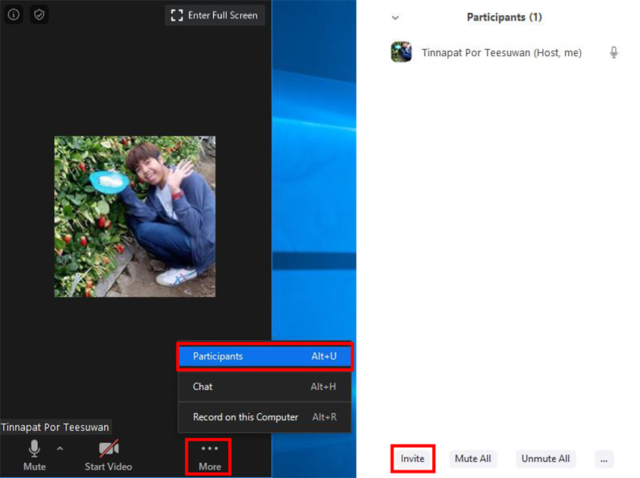Open the ellipsis options in Participants panel
Image resolution: width=640 pixels, height=478 pixels.
click(x=604, y=460)
